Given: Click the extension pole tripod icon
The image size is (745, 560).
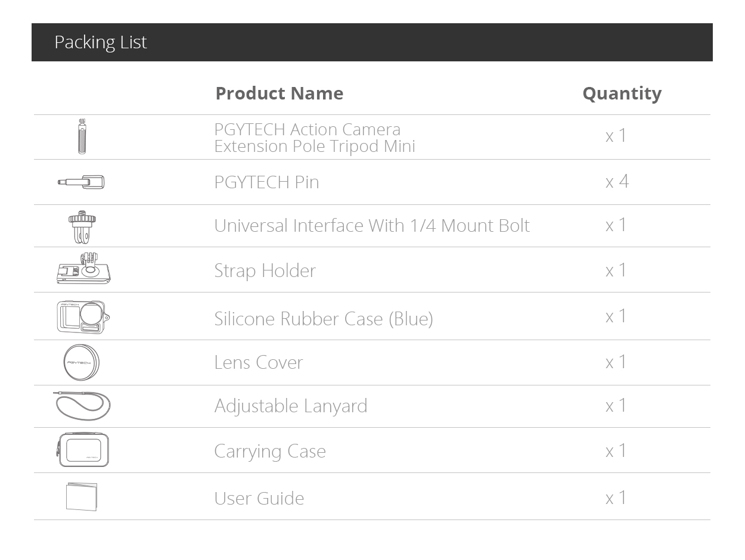Looking at the screenshot, I should pyautogui.click(x=82, y=136).
